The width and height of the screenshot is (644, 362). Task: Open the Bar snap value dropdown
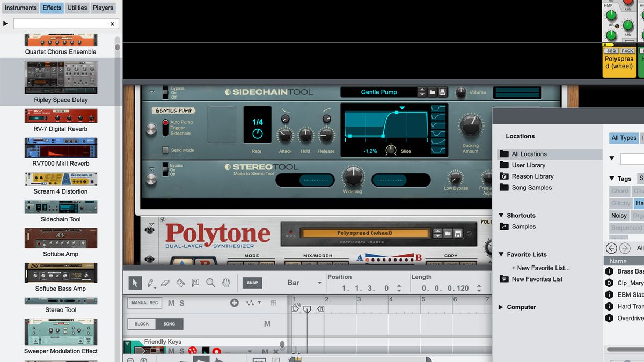(320, 282)
